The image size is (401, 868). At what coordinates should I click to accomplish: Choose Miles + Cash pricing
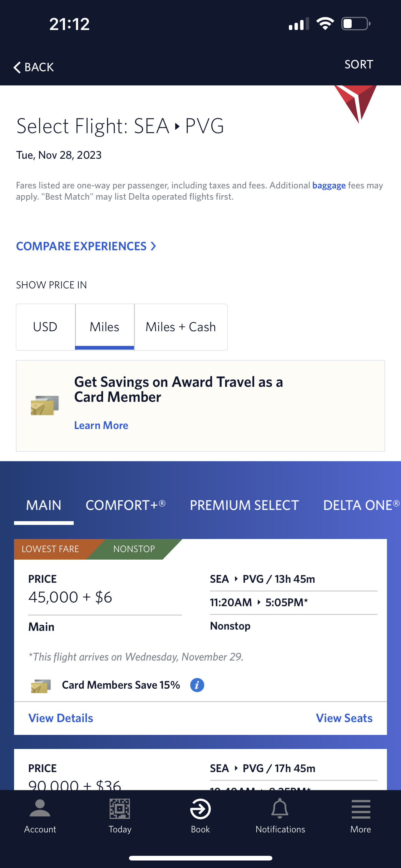(181, 327)
